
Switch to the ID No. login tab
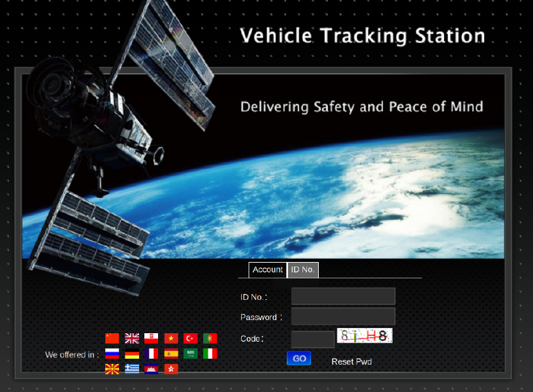[x=303, y=270]
